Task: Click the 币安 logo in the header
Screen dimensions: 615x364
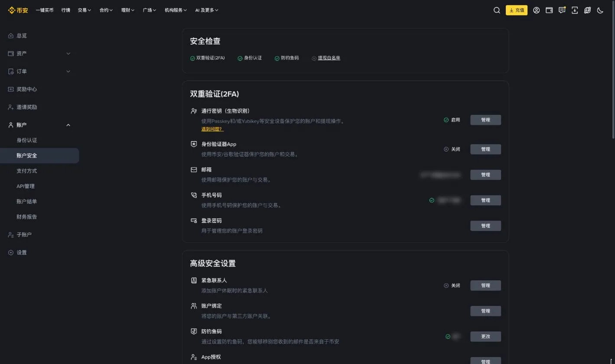Action: [18, 10]
